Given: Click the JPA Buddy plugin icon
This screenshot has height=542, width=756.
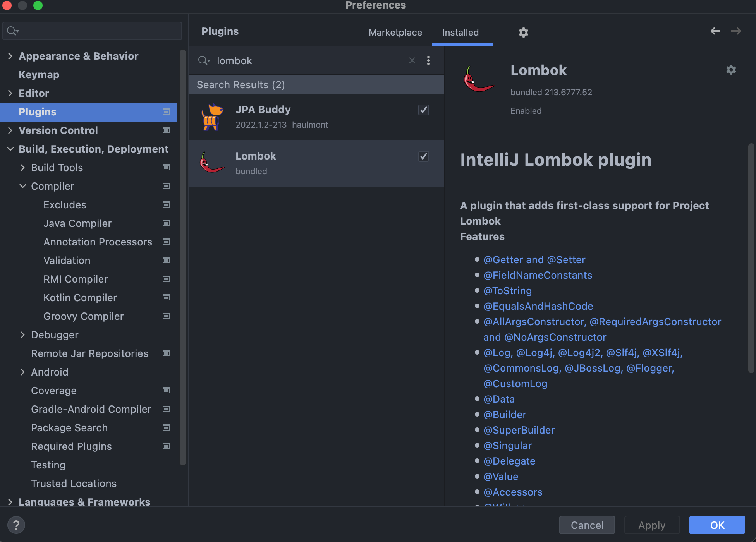Looking at the screenshot, I should 212,117.
